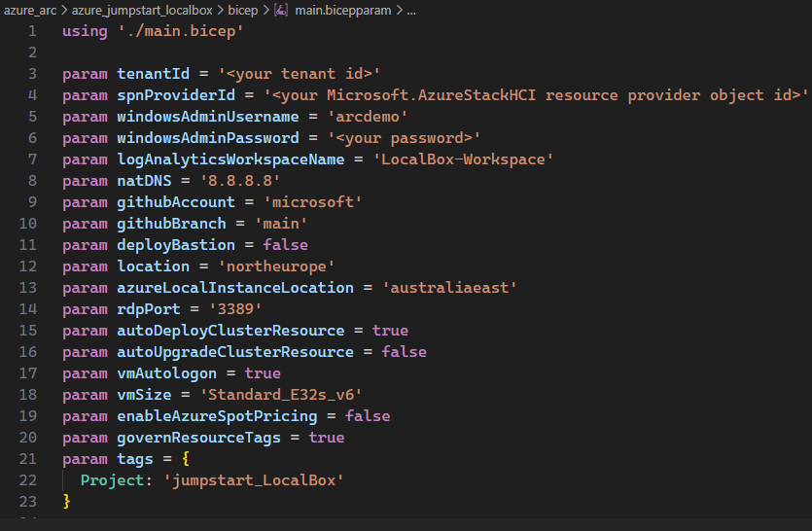Click the vmAutologon true value
The width and height of the screenshot is (812, 531).
click(263, 373)
